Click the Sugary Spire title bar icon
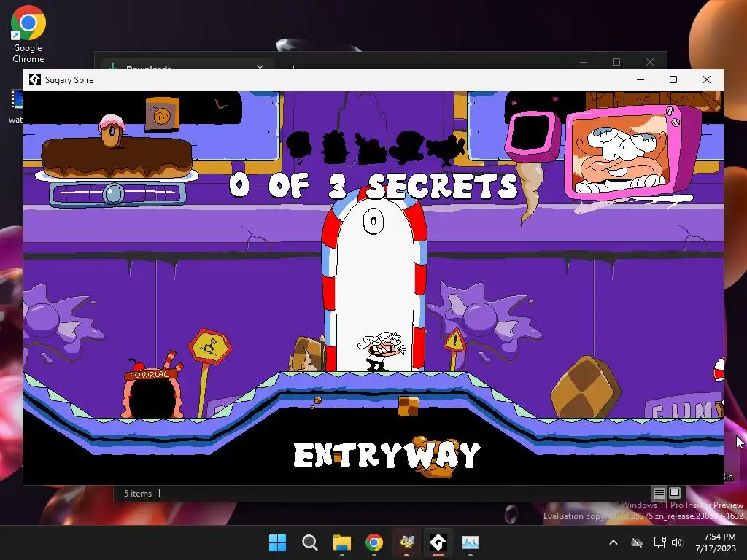747x560 pixels. (35, 79)
